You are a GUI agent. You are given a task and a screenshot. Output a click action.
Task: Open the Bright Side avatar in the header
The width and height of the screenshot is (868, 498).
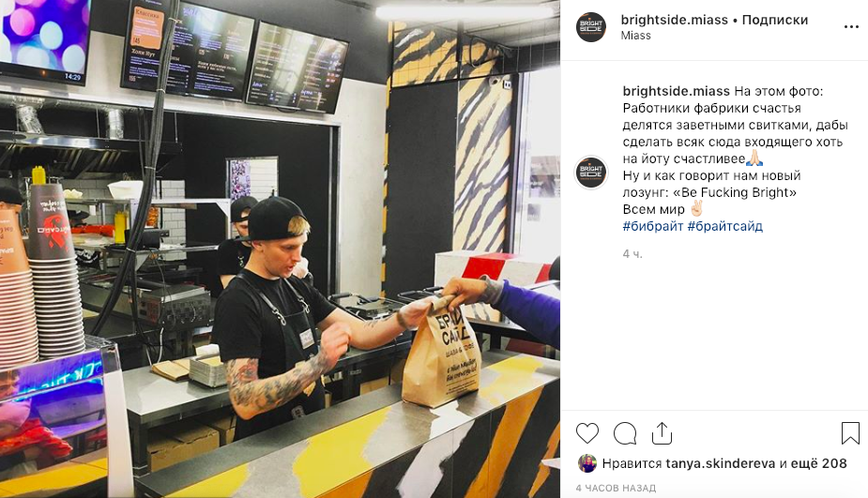tap(591, 27)
